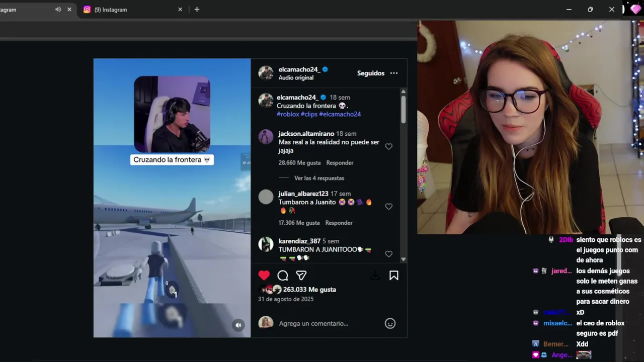Like jackson.altamirano's comment

click(389, 146)
